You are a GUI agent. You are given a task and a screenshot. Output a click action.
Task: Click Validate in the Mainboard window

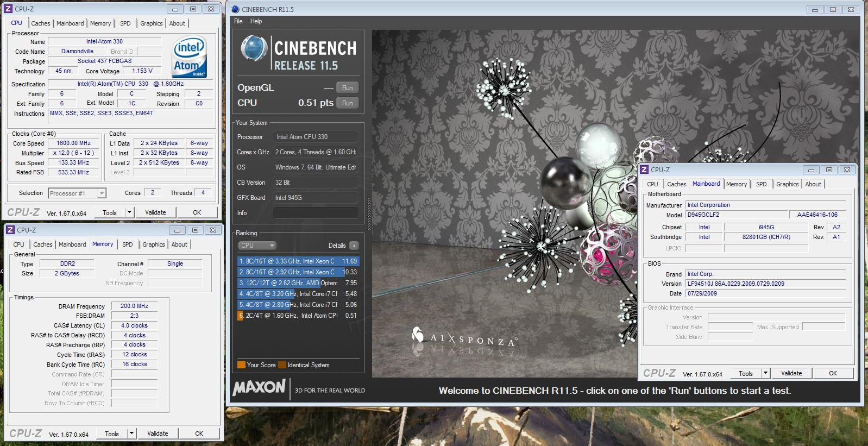(791, 373)
